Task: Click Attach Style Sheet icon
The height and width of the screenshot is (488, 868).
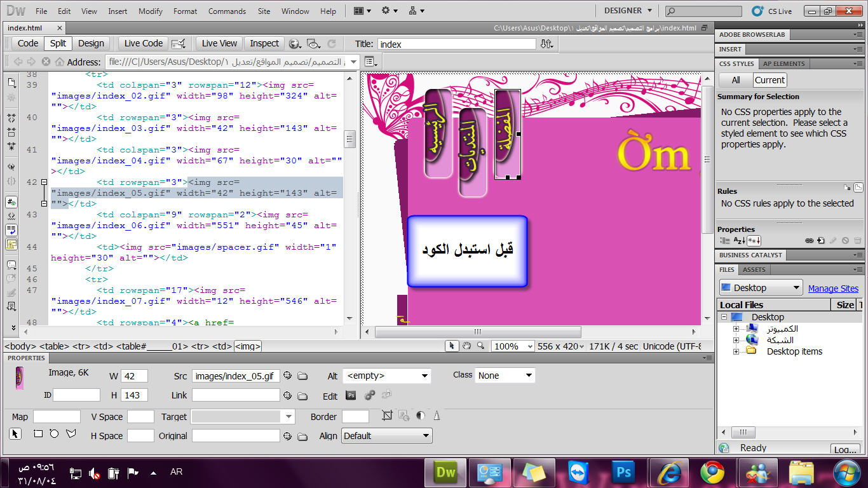Action: [809, 241]
